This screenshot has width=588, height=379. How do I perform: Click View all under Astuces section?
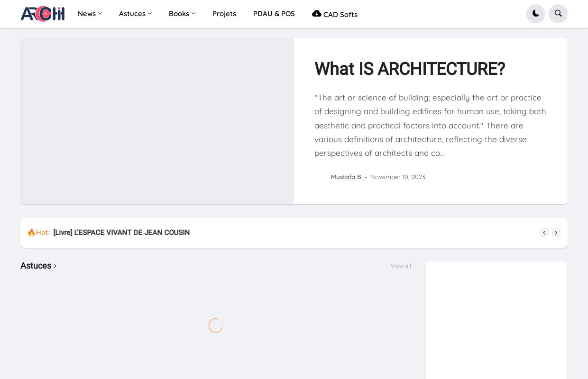coord(401,266)
